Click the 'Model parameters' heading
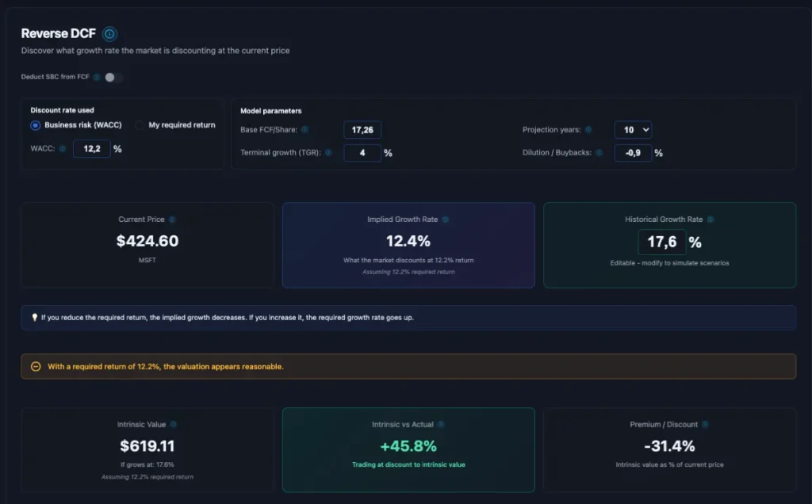812x504 pixels. tap(271, 111)
